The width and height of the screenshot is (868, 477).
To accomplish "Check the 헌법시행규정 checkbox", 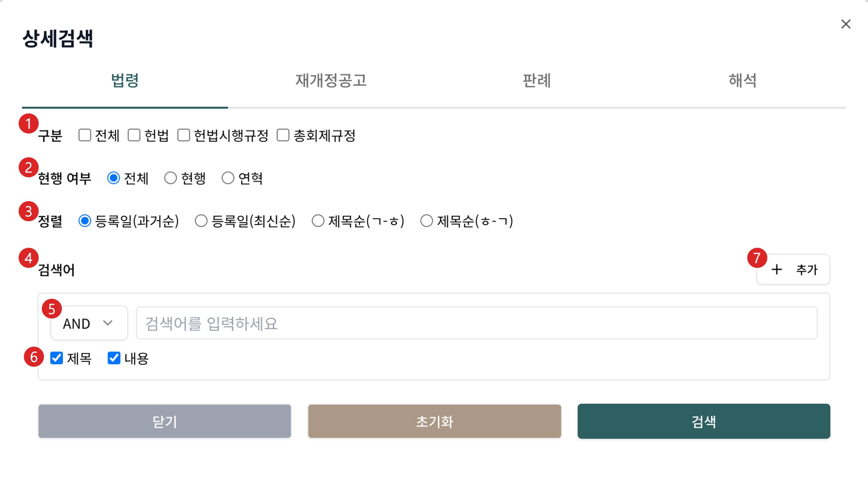I will tap(184, 135).
